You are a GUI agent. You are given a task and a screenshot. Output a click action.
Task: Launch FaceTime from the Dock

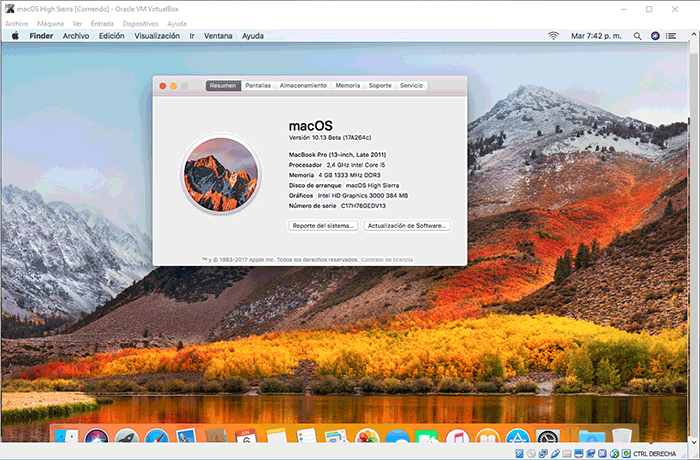click(427, 437)
